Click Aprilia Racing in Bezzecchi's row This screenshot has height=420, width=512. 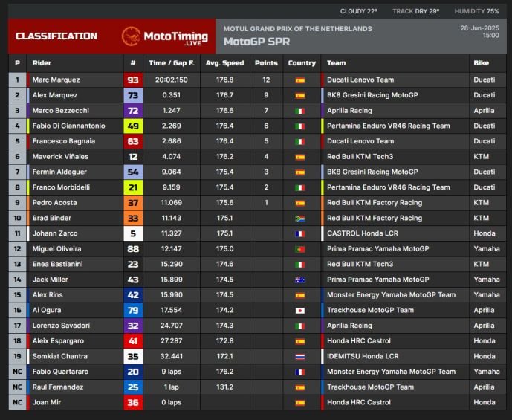coord(349,111)
